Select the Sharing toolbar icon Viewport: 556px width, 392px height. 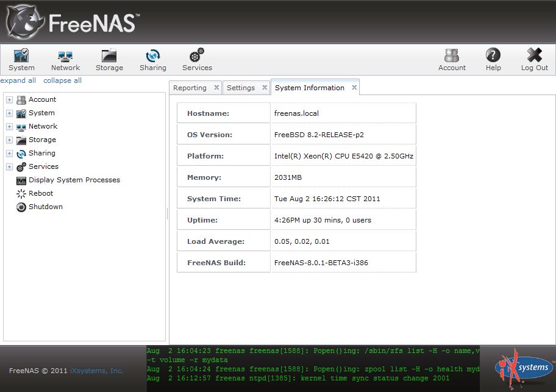tap(152, 60)
